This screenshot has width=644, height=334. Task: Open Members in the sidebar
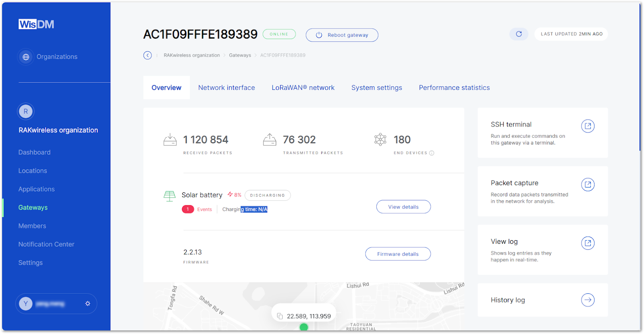32,226
